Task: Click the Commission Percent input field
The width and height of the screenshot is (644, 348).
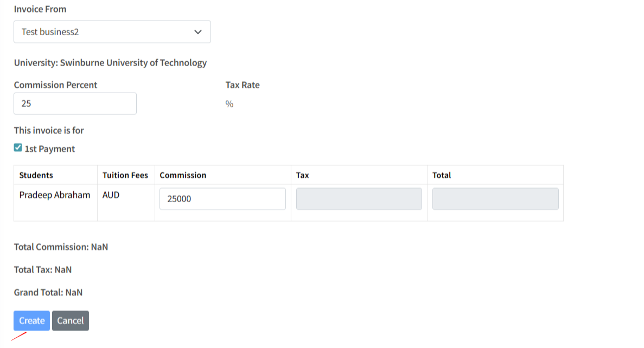Action: coord(75,104)
